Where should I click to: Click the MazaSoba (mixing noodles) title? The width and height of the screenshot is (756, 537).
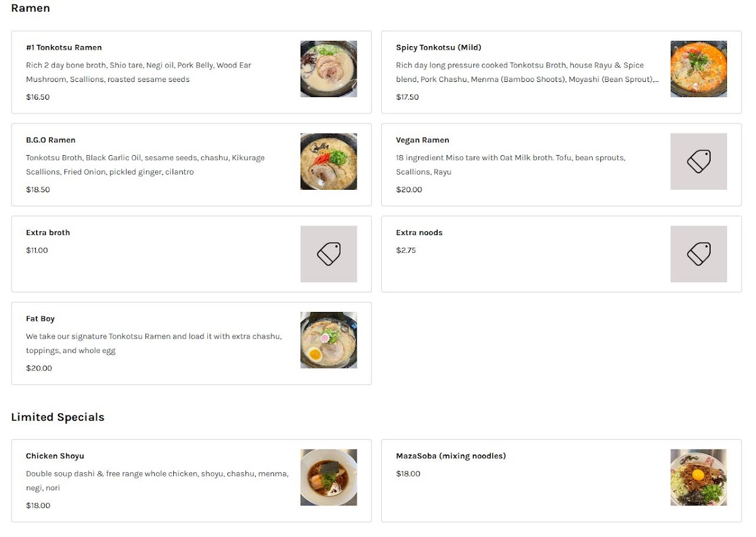(450, 456)
